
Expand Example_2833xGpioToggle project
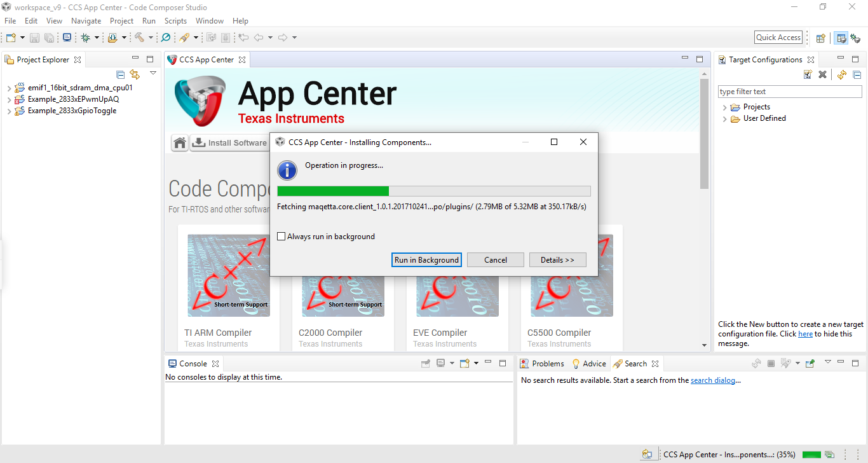click(x=9, y=111)
